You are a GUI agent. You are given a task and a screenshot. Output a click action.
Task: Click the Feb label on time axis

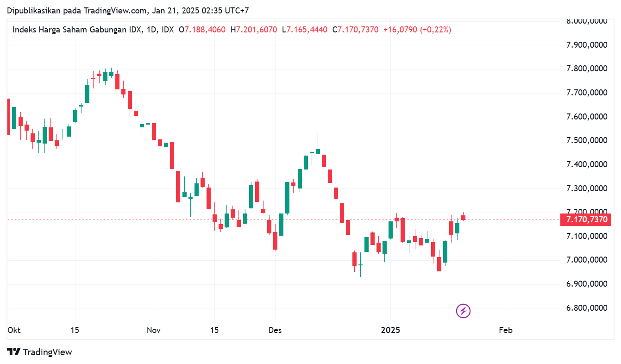pyautogui.click(x=506, y=331)
